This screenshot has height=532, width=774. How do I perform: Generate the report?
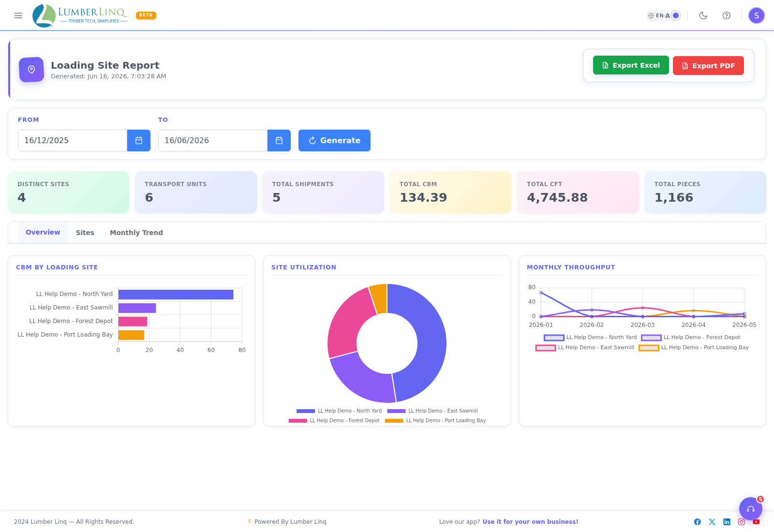[x=334, y=140]
